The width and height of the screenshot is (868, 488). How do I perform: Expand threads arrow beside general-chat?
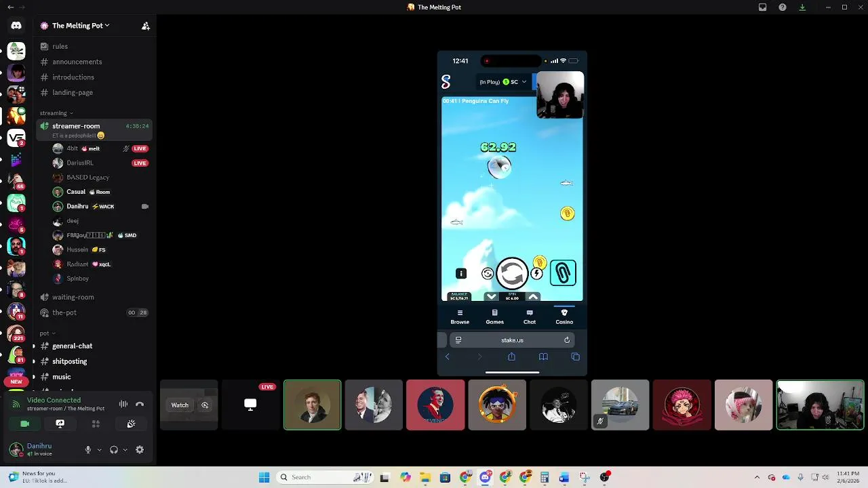(33, 346)
